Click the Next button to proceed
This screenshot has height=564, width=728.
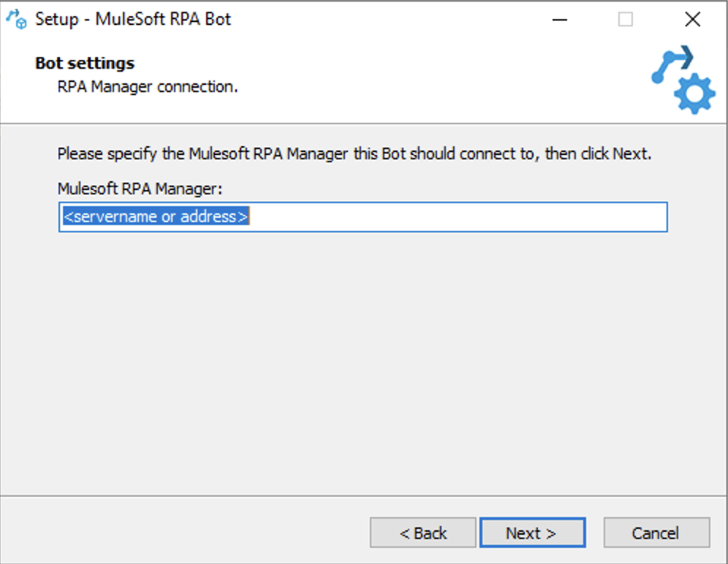(533, 533)
